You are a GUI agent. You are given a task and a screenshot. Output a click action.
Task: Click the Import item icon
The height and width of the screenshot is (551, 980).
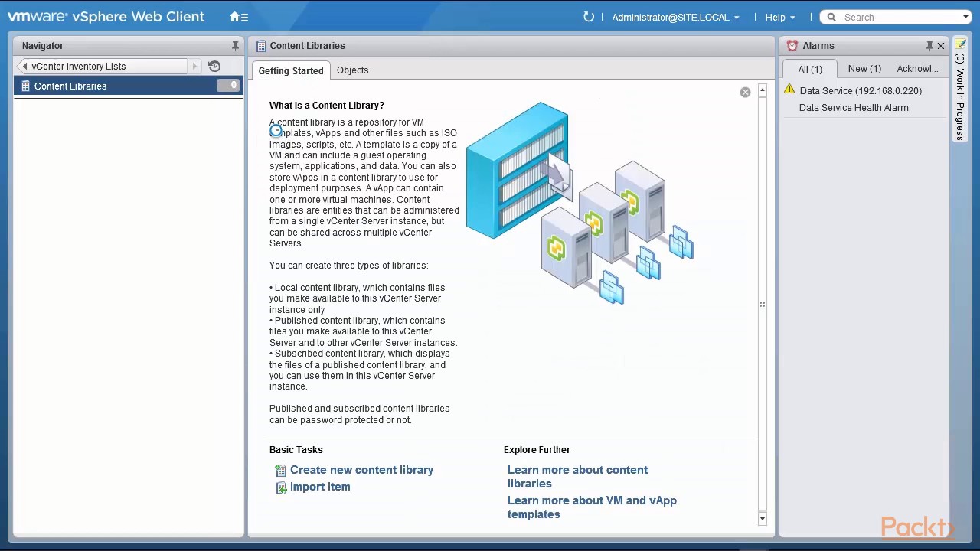pyautogui.click(x=280, y=487)
